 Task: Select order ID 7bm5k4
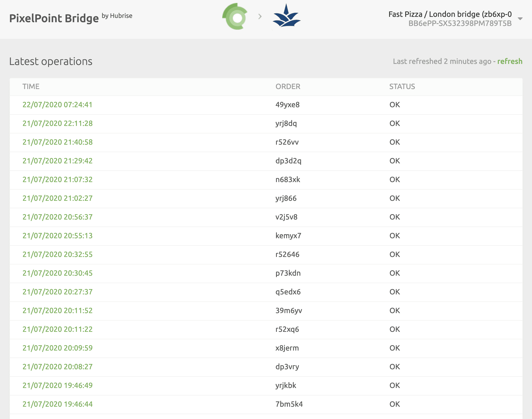pos(289,404)
